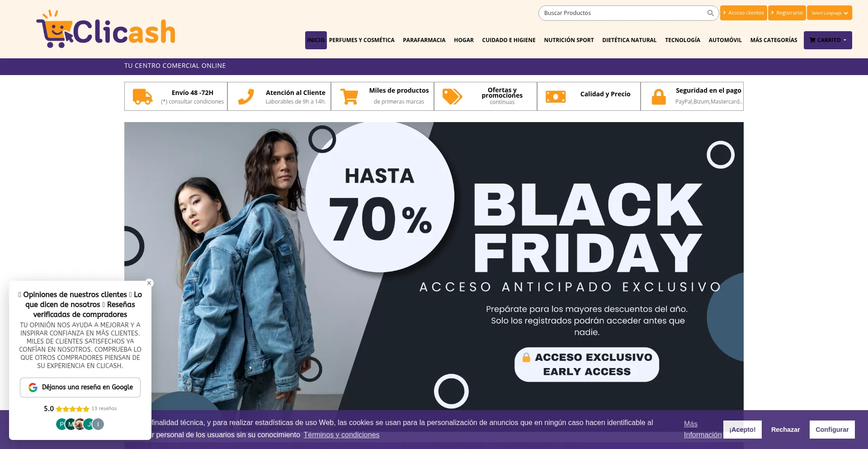The width and height of the screenshot is (868, 449).
Task: Open the Términos y condiciones link
Action: coord(341,435)
